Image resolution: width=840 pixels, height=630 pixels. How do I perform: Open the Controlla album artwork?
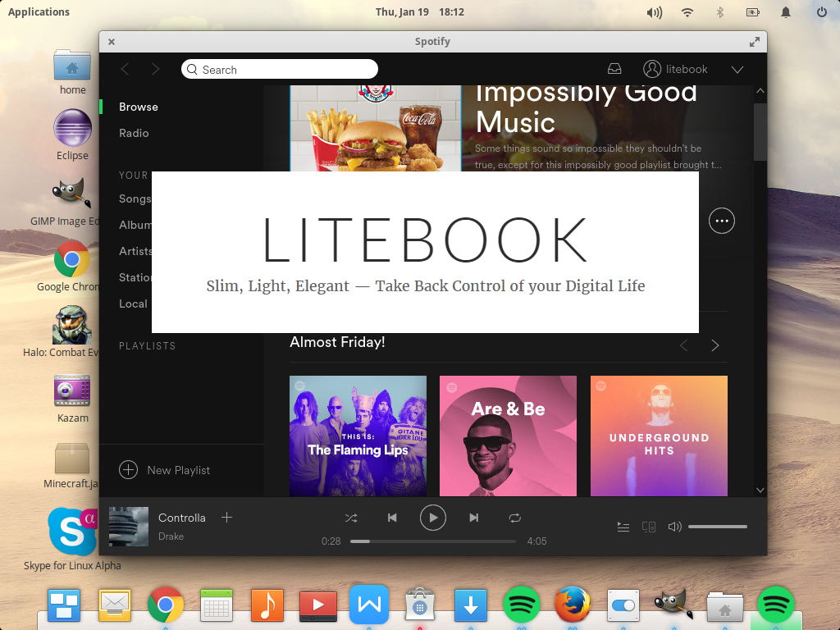129,527
